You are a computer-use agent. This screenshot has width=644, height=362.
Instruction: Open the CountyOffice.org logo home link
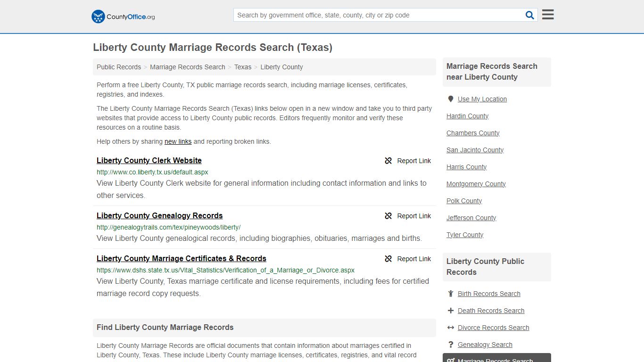coord(123,16)
